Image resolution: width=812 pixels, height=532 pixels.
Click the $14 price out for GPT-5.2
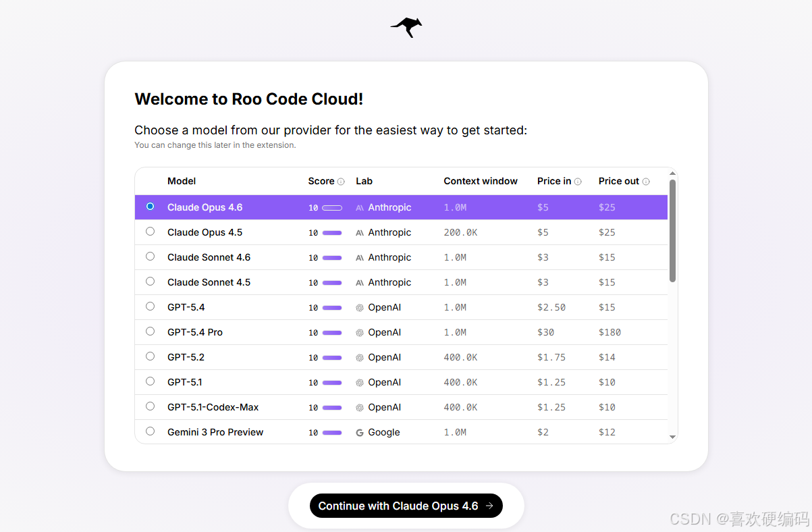tap(607, 358)
